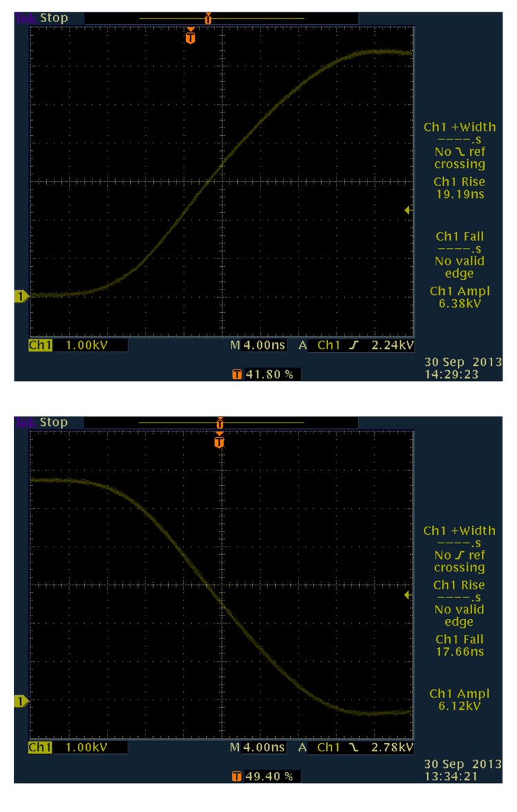Toggle the Stop acquisition status on the bottom scope
Image resolution: width=517 pixels, height=812 pixels.
coord(54,422)
